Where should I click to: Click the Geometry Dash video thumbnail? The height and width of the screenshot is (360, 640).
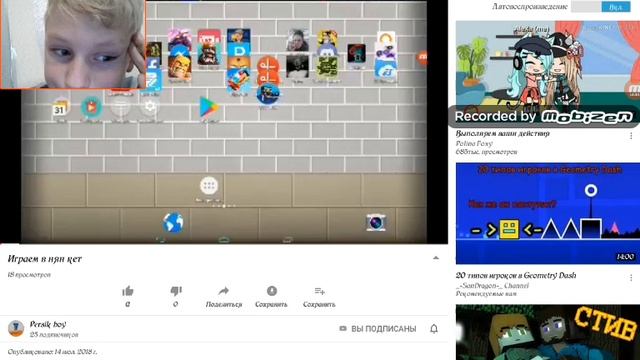548,213
